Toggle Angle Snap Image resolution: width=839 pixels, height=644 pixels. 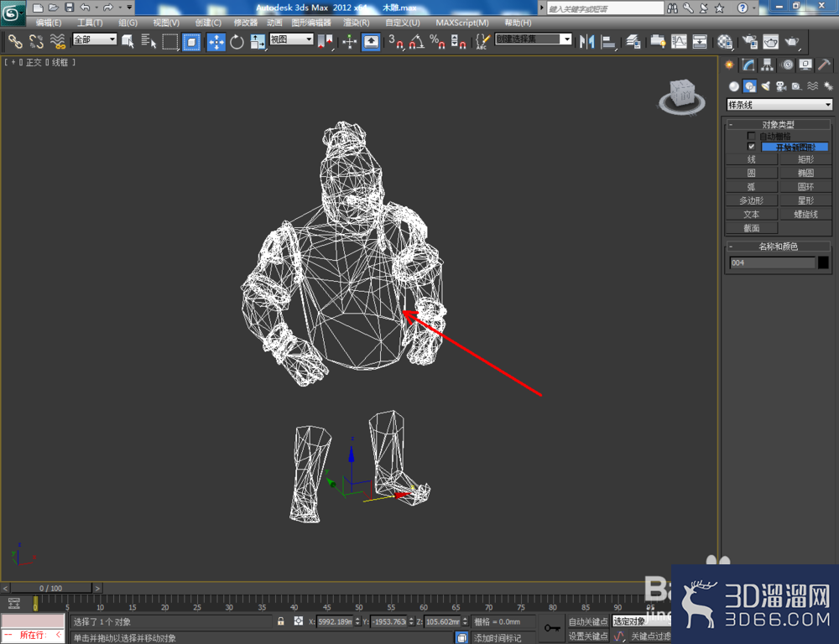click(417, 41)
